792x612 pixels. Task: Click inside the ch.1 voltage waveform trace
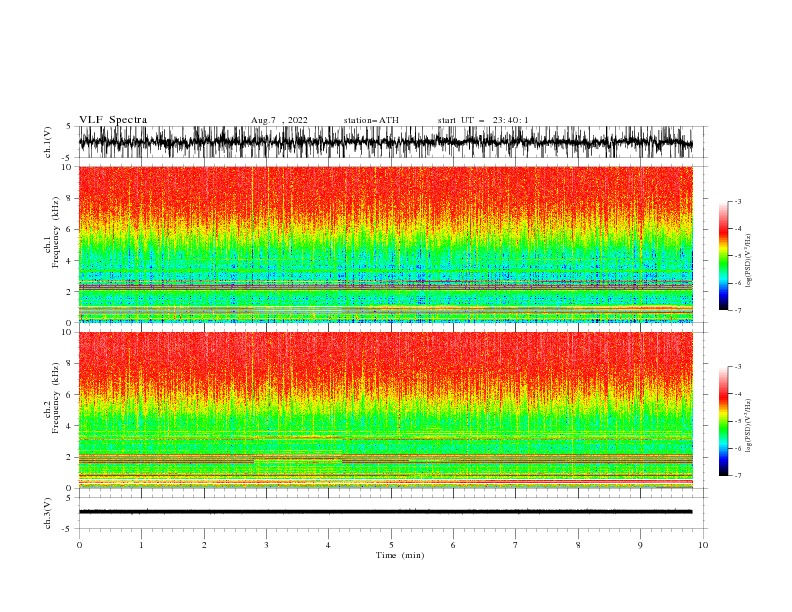click(385, 142)
